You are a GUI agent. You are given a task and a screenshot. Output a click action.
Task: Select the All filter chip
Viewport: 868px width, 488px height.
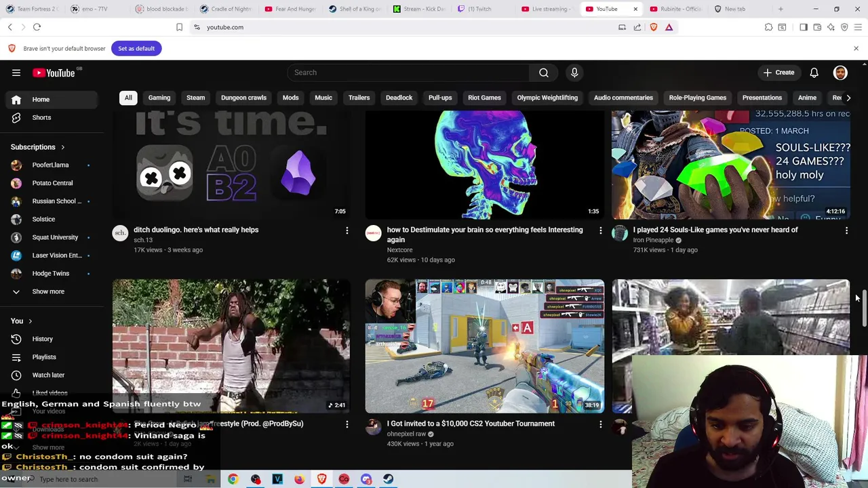[x=128, y=98]
